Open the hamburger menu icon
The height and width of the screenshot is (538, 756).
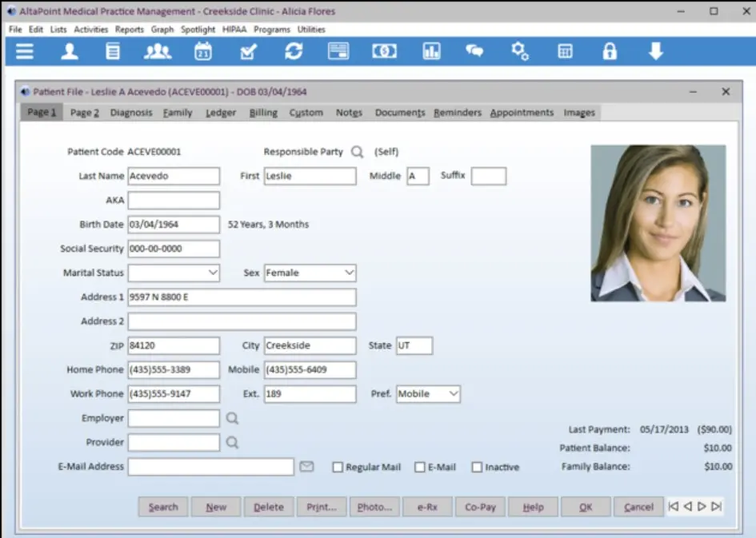pyautogui.click(x=24, y=50)
